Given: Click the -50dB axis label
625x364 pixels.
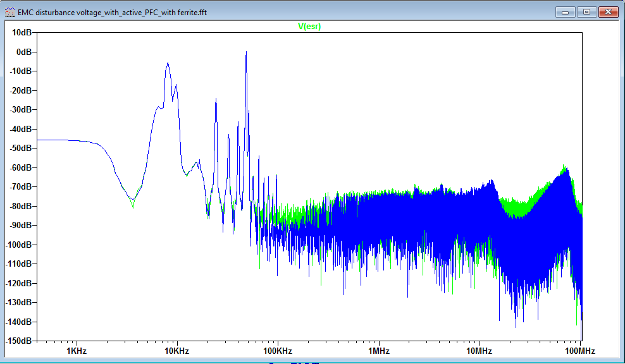Looking at the screenshot, I should click(21, 148).
